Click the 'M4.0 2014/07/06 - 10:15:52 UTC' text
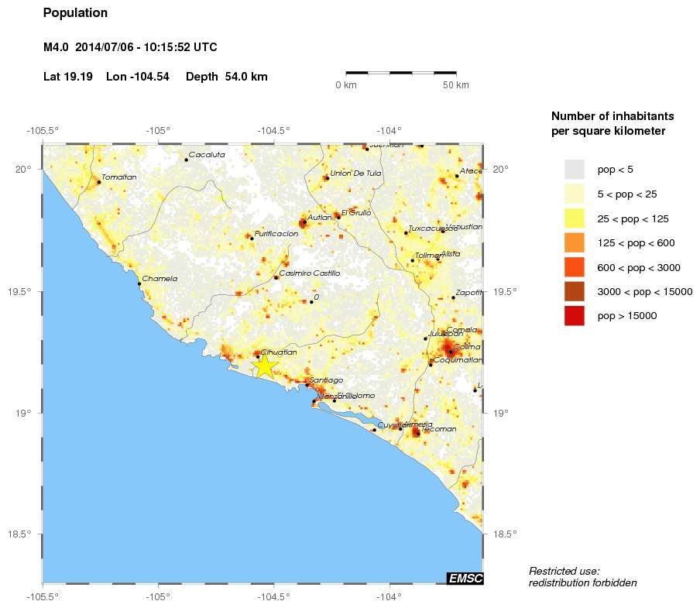 [x=130, y=47]
